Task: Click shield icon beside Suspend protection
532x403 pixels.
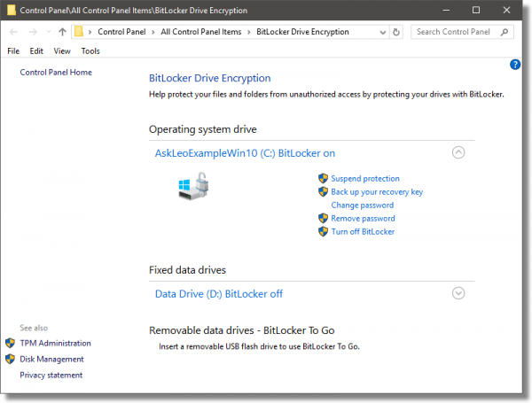Action: (323, 178)
